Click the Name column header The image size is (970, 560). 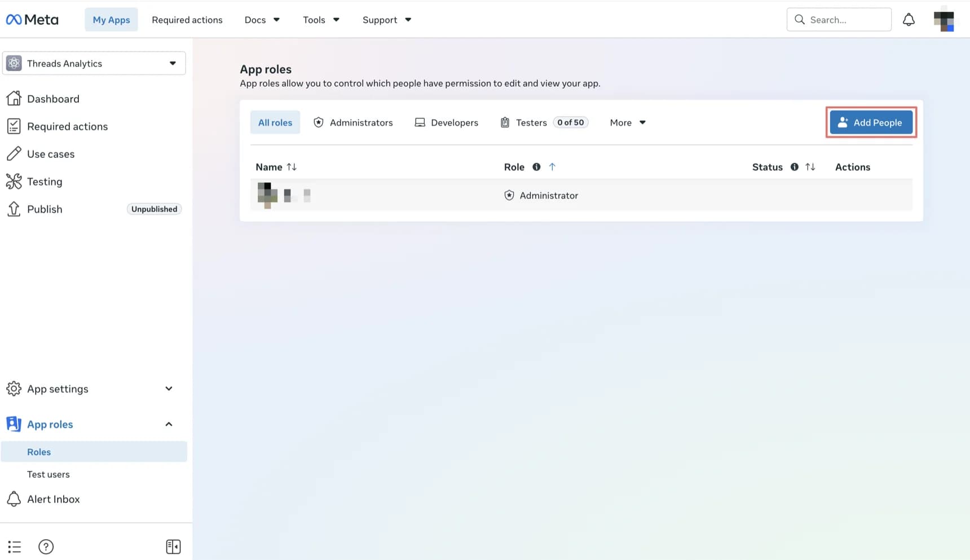269,167
